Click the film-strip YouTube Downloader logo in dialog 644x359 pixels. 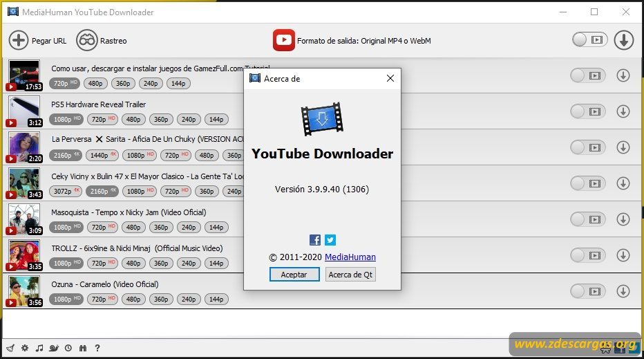(322, 119)
